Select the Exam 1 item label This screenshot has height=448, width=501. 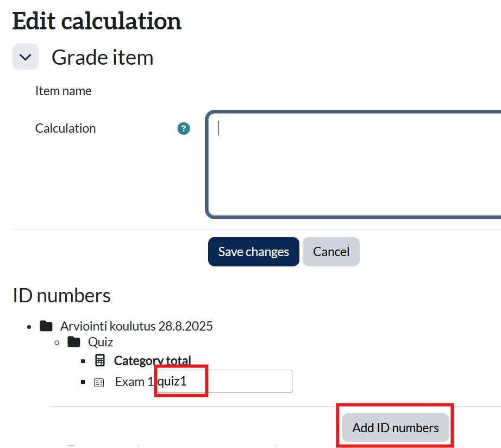pyautogui.click(x=130, y=382)
